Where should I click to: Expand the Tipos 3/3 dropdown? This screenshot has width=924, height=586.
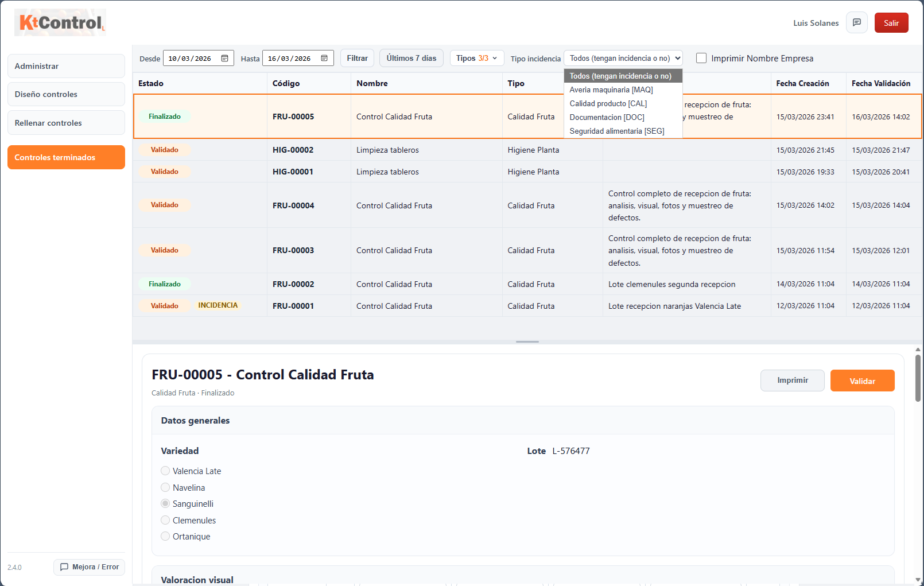coord(476,59)
